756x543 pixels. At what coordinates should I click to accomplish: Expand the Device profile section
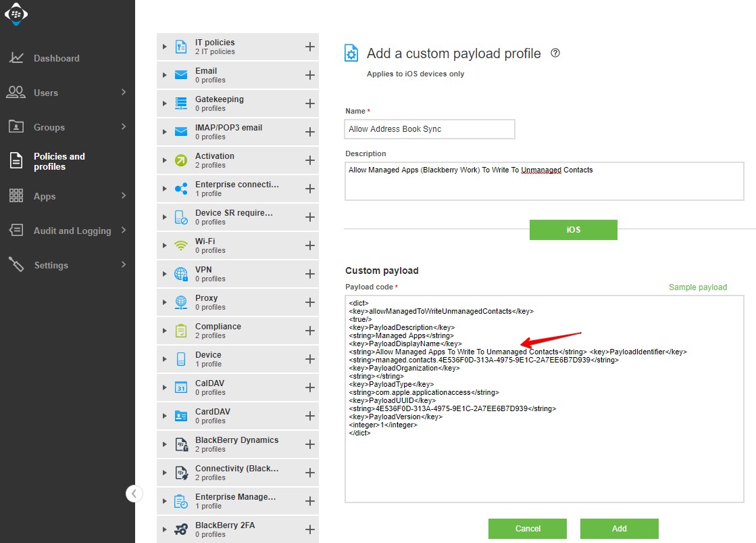pos(164,359)
